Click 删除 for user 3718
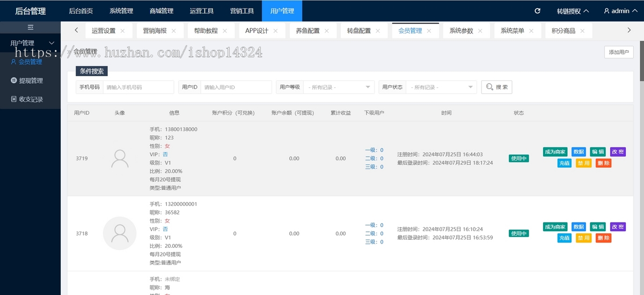644x295 pixels. point(603,238)
